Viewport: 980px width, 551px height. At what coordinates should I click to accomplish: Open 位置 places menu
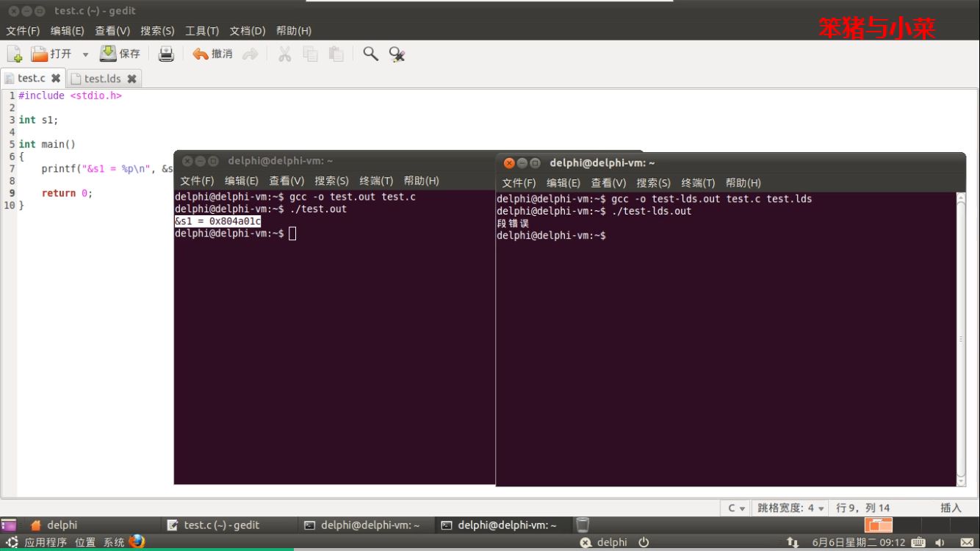[x=85, y=542]
